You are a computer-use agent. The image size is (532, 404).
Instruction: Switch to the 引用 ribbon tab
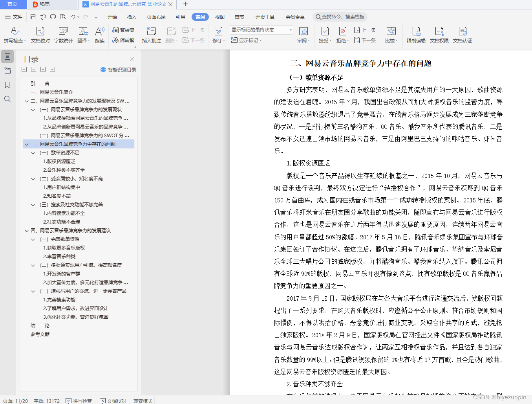click(181, 17)
